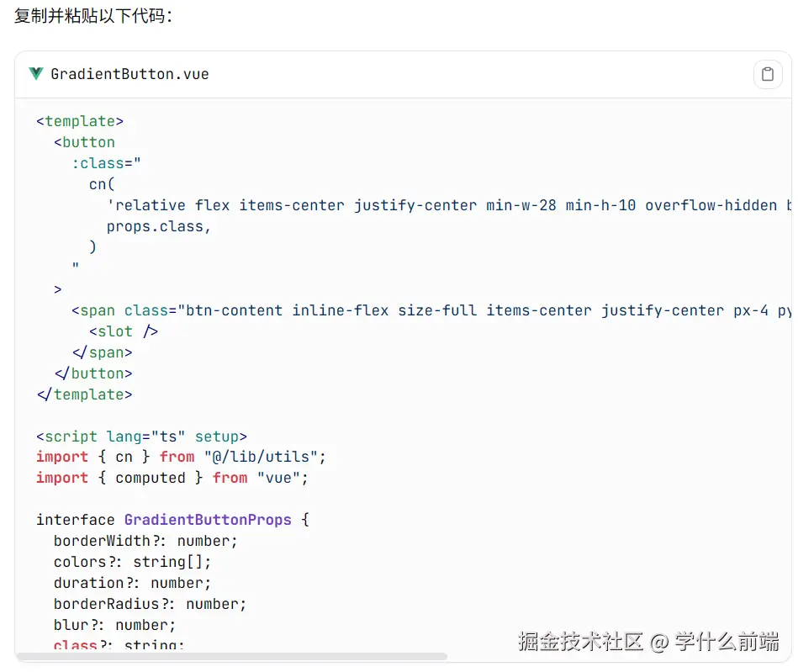798x672 pixels.
Task: Click the script lang="ts" setup line
Action: pos(141,437)
